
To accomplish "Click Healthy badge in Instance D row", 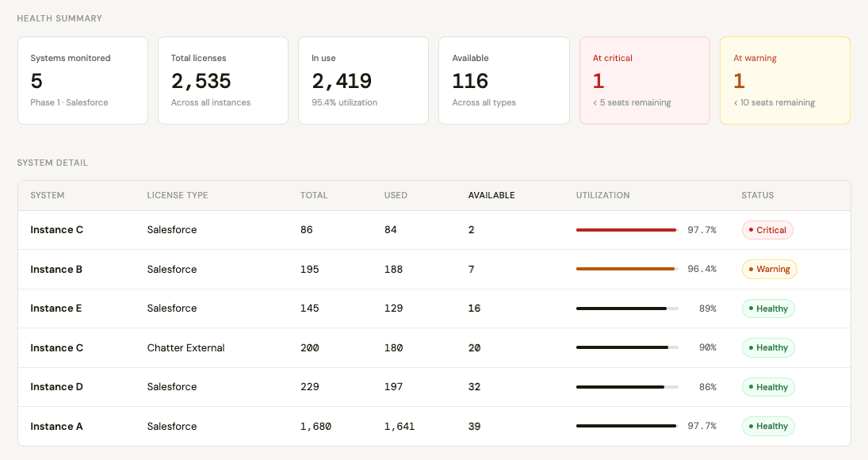I will pyautogui.click(x=768, y=387).
